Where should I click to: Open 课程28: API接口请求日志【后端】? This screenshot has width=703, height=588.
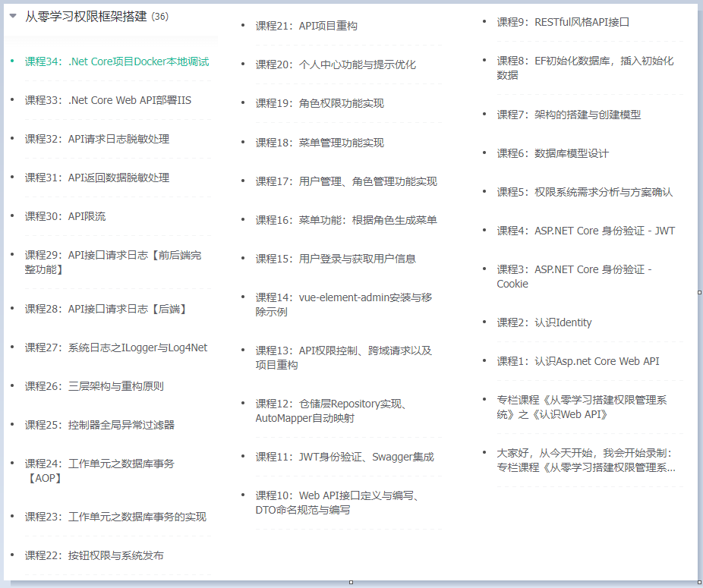tap(106, 309)
